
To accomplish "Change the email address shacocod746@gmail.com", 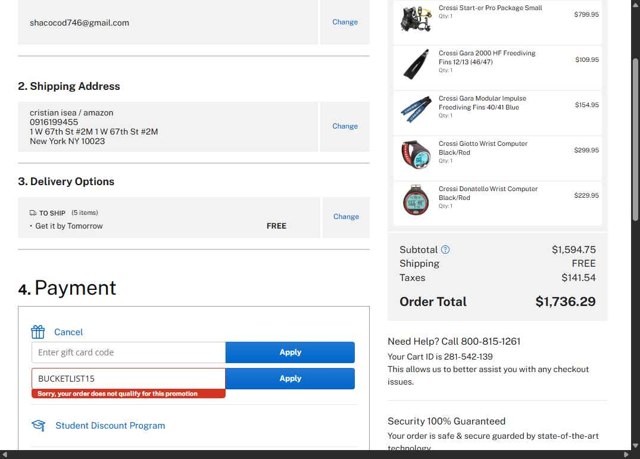I will click(x=345, y=22).
